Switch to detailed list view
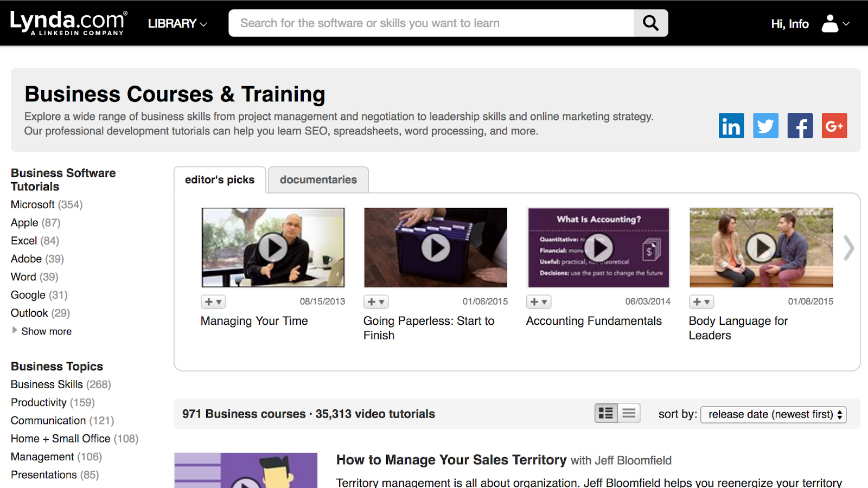This screenshot has height=488, width=868. point(606,413)
